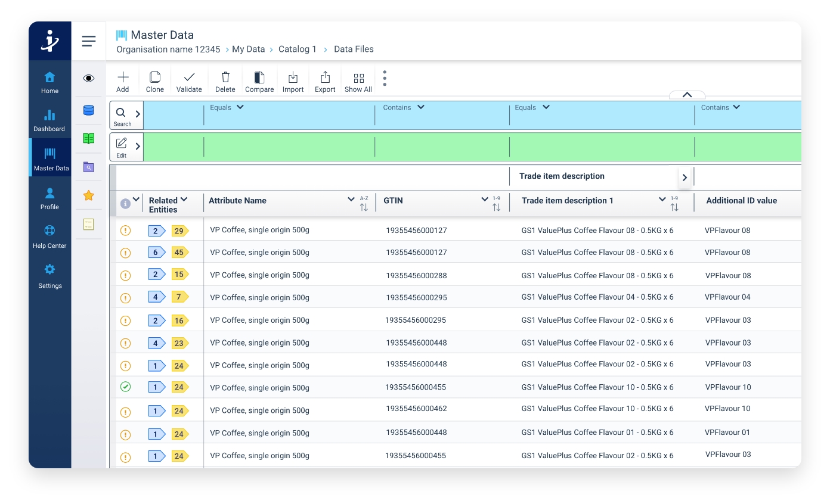Screen dimensions: 830x504
Task: Click the eye view icon
Action: (89, 78)
